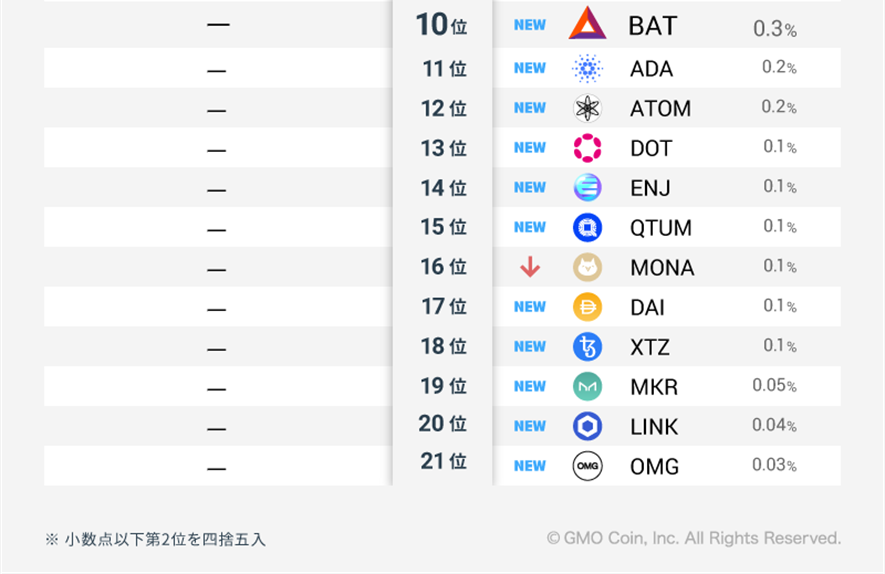This screenshot has height=574, width=885.
Task: Click the 0.05% share for MKR
Action: [x=774, y=386]
